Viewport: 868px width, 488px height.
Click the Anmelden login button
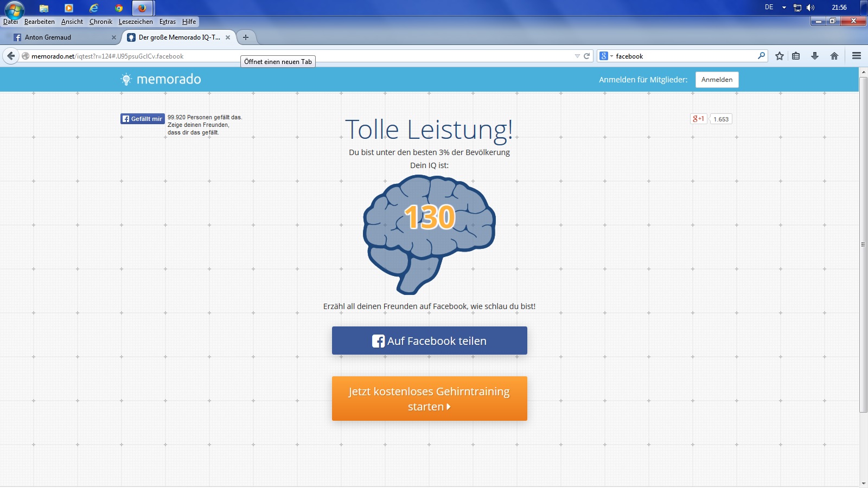point(717,80)
